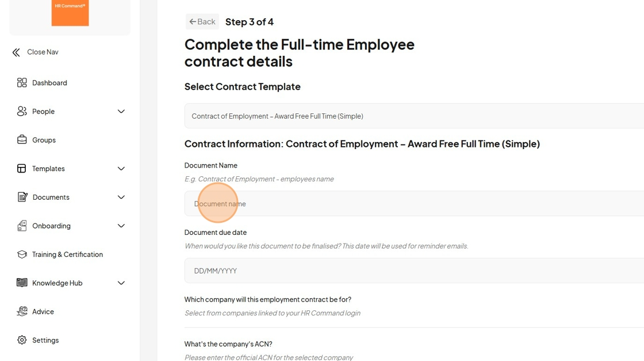
Task: Expand the Templates submenu chevron
Action: [x=121, y=169]
